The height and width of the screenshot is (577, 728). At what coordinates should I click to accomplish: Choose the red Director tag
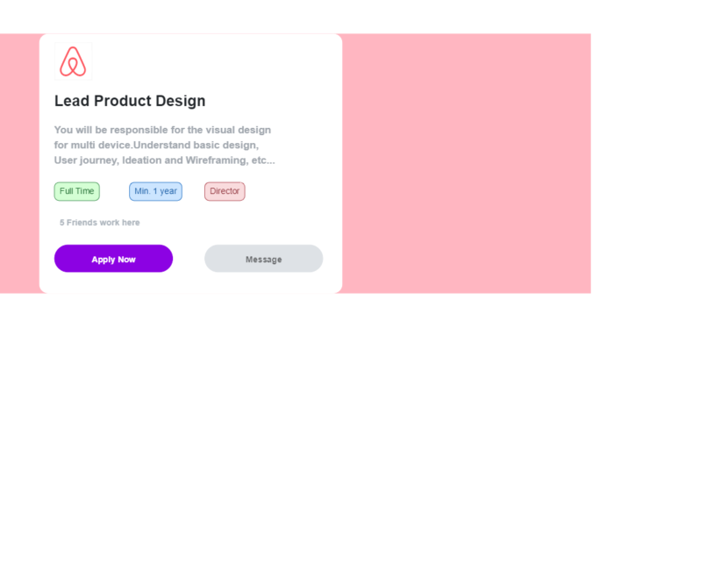(x=225, y=191)
